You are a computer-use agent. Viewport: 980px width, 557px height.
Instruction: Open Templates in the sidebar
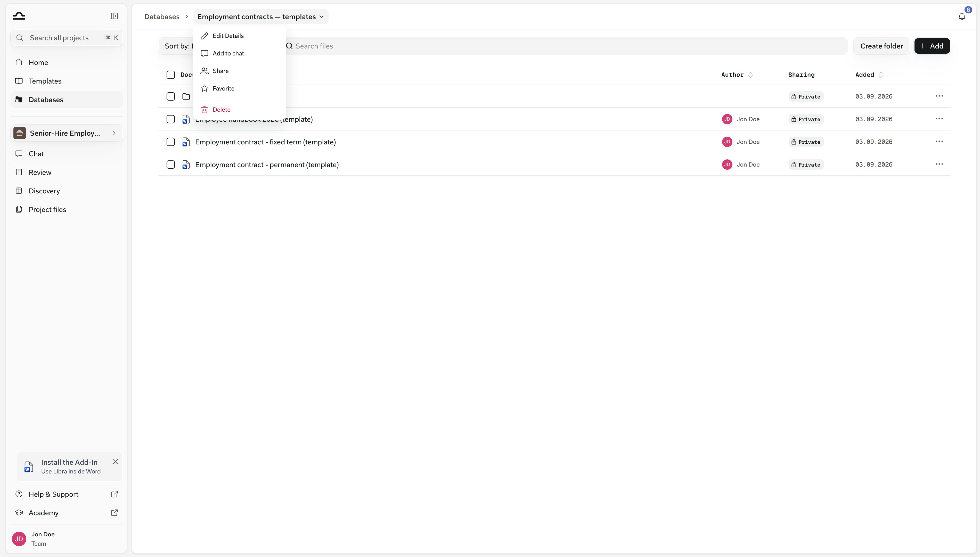click(x=67, y=81)
